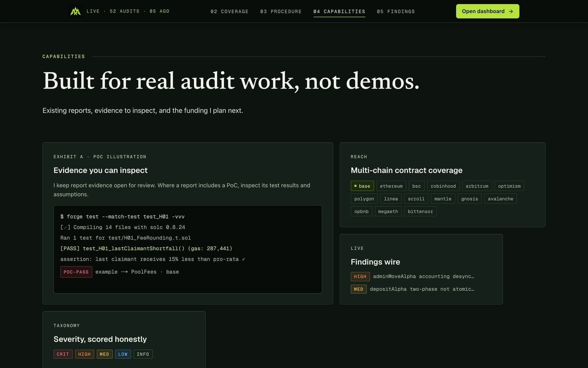Select the MED severity badge in Taxonomy
588x368 pixels.
coord(104,354)
